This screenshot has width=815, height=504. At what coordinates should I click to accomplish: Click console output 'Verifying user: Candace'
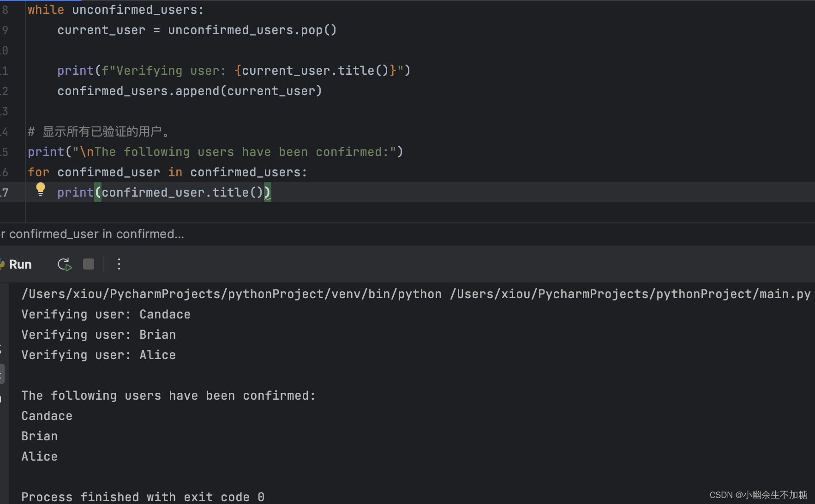106,314
